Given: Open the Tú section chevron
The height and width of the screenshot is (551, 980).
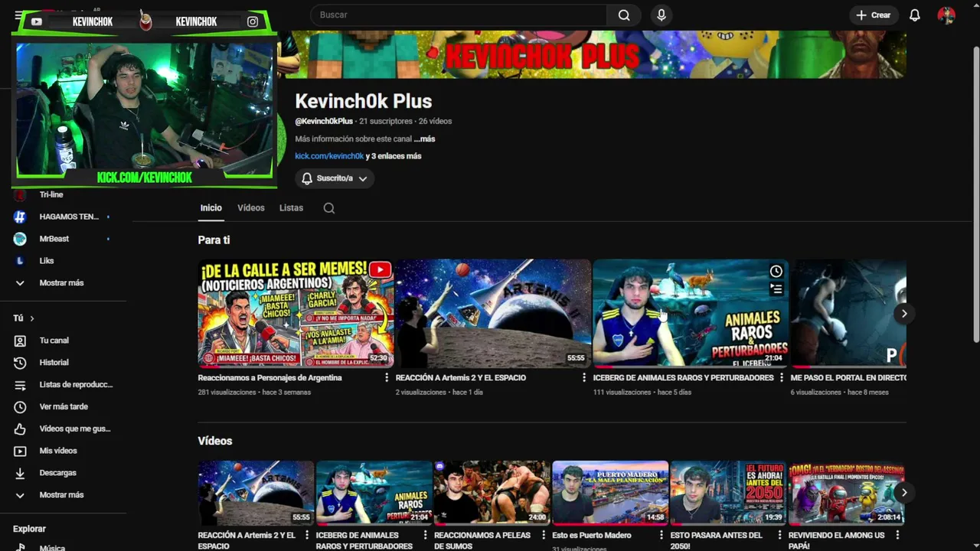Looking at the screenshot, I should 31,318.
